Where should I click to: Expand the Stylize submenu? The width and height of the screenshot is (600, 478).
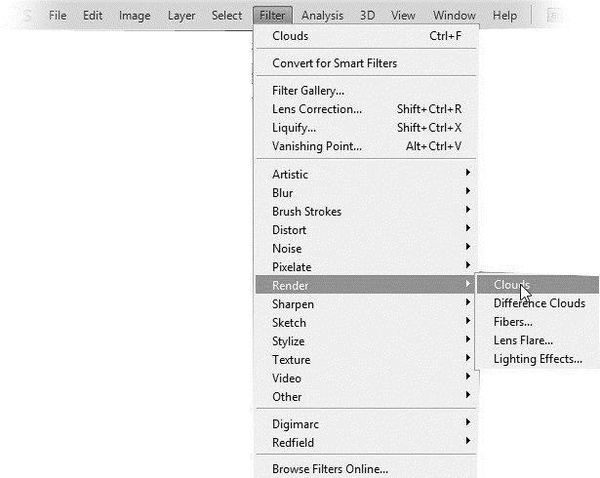point(288,341)
